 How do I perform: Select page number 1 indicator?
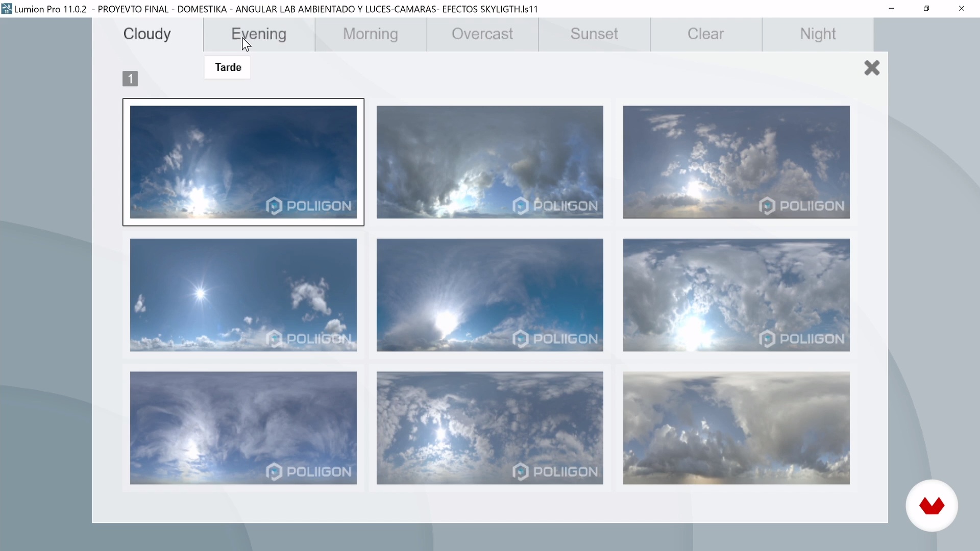tap(130, 79)
